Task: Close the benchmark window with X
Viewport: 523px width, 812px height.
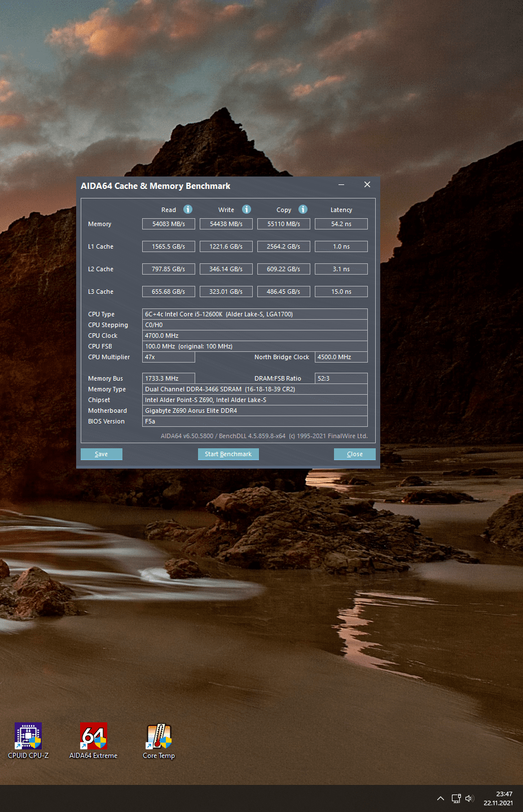Action: [x=367, y=185]
